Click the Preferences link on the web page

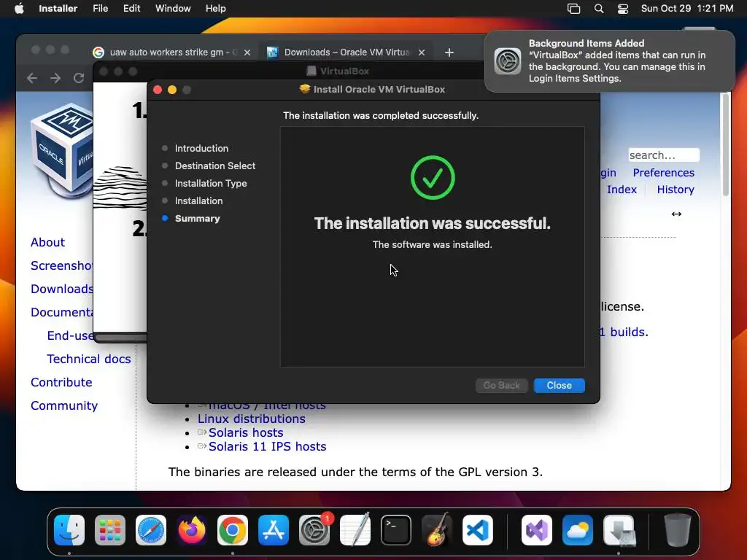click(663, 172)
